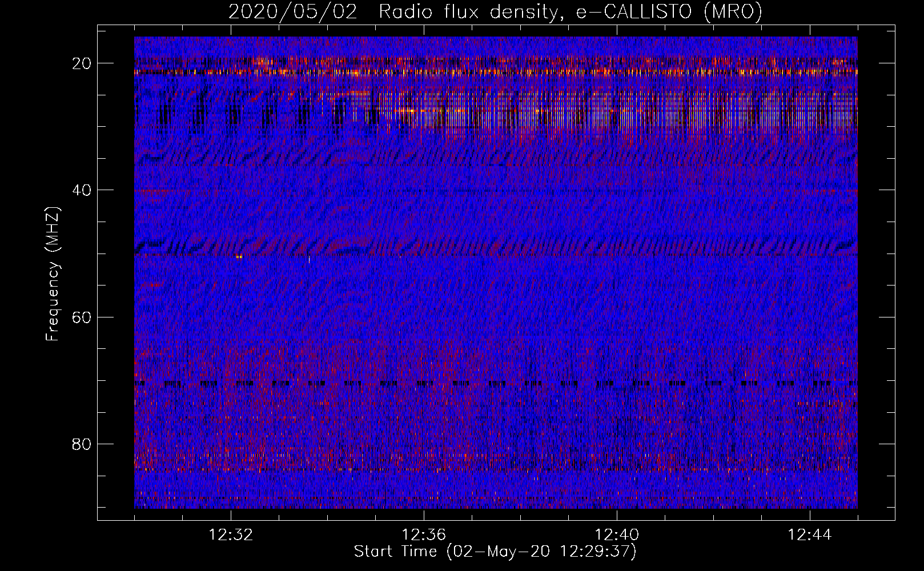Click the 40 MHz frequency tick label
Image resolution: width=924 pixels, height=571 pixels.
pyautogui.click(x=82, y=190)
